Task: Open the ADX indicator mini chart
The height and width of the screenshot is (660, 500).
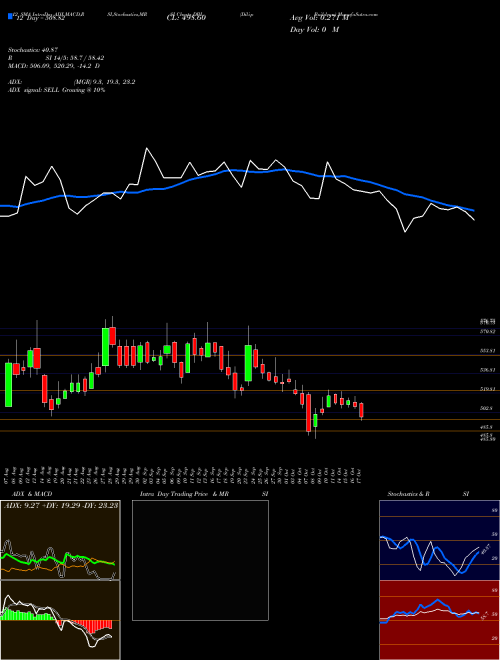Action: click(60, 540)
